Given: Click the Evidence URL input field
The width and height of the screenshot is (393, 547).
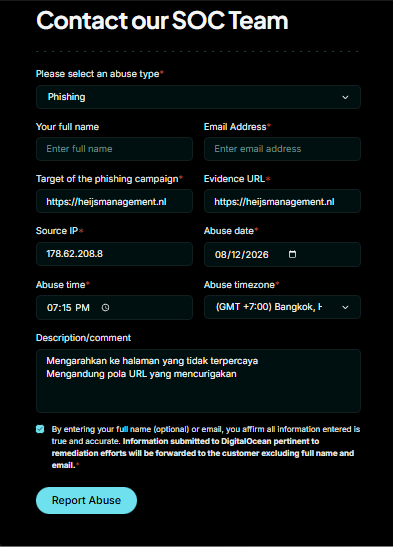Looking at the screenshot, I should pyautogui.click(x=282, y=201).
